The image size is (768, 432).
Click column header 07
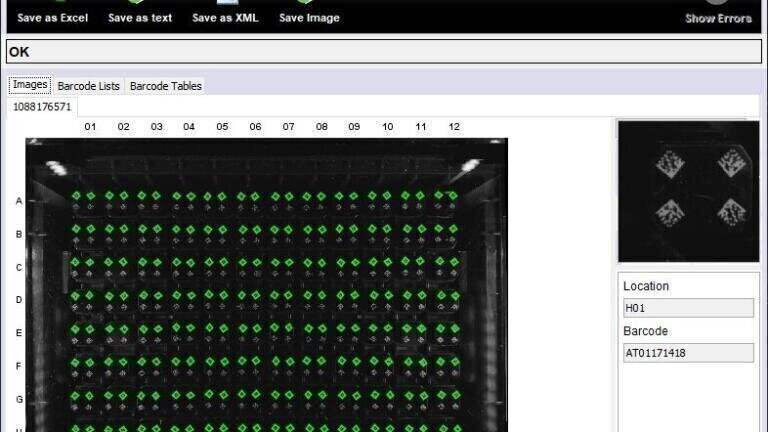tap(288, 127)
